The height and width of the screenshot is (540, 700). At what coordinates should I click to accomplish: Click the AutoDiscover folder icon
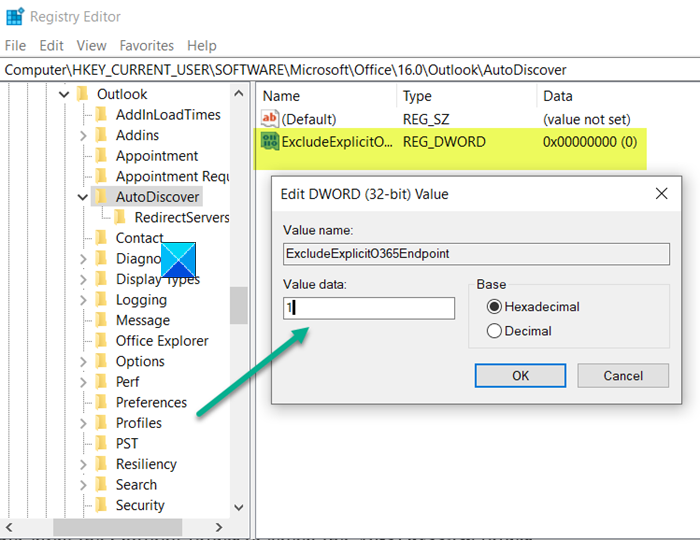[x=102, y=197]
